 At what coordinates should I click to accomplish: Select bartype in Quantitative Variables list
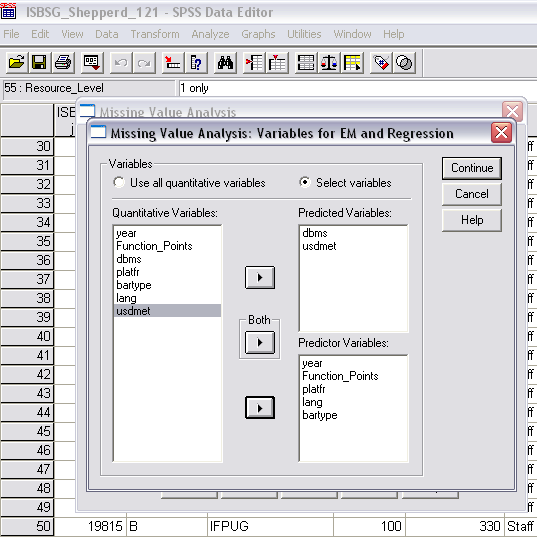point(167,285)
